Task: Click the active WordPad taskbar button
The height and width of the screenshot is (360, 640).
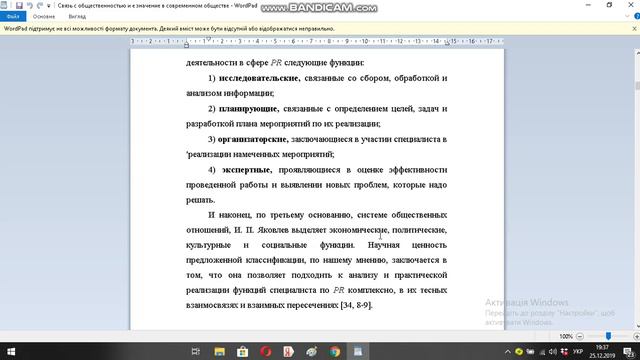Action: click(358, 351)
